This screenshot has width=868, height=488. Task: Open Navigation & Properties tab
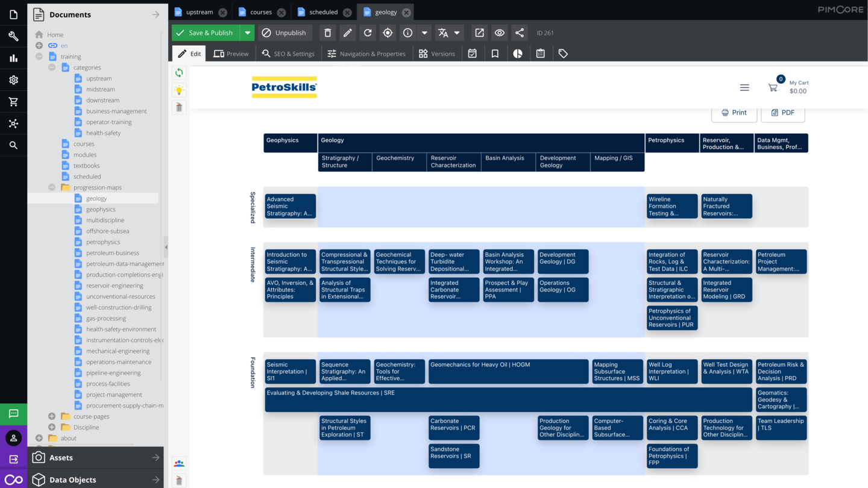click(x=366, y=54)
